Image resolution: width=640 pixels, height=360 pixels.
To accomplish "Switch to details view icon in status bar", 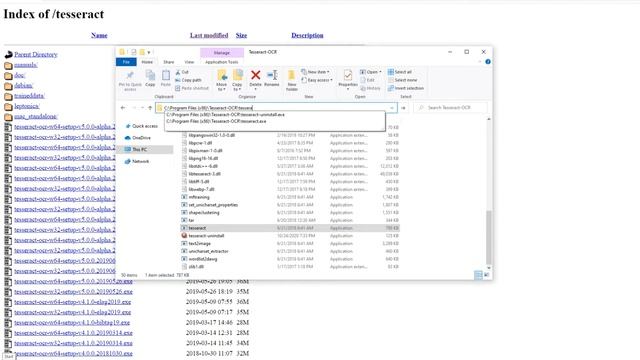I will click(x=478, y=275).
